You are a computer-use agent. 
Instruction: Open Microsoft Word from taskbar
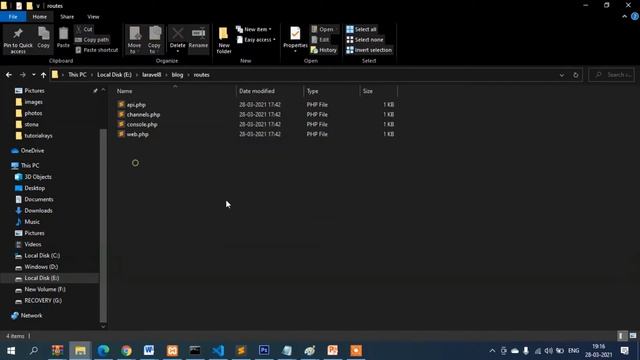click(x=149, y=351)
